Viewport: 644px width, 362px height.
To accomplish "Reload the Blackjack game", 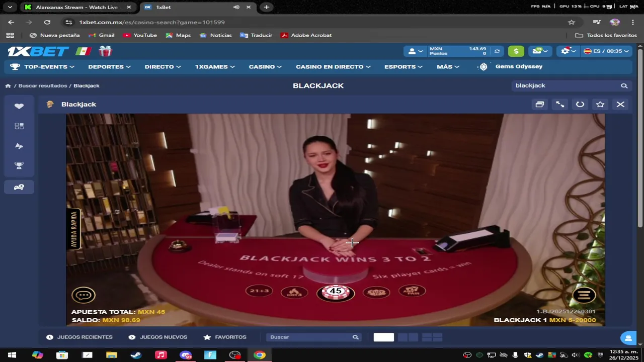I will click(x=580, y=105).
